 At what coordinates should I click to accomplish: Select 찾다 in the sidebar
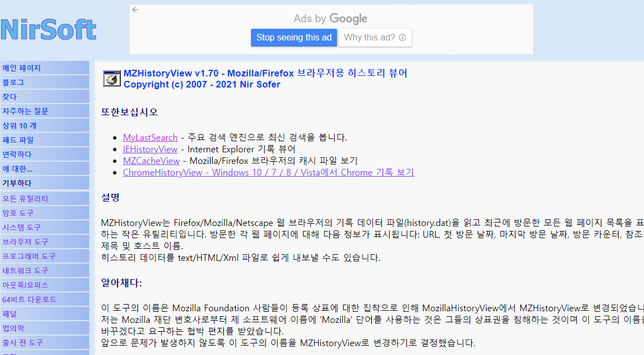pyautogui.click(x=44, y=96)
